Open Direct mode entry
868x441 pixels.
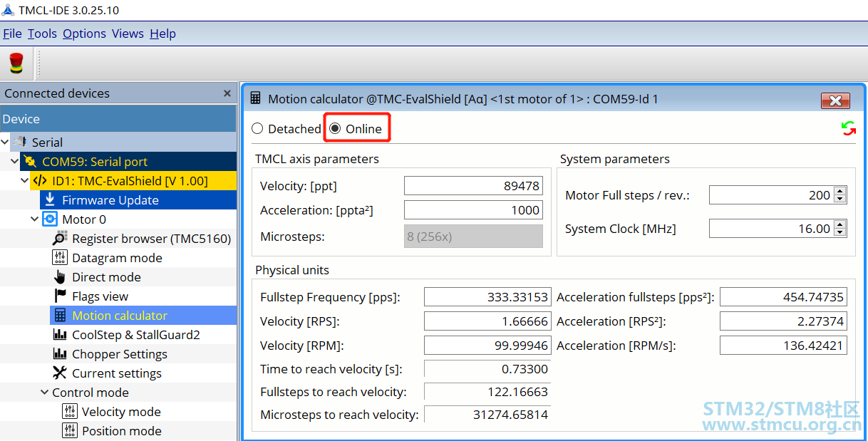click(106, 277)
